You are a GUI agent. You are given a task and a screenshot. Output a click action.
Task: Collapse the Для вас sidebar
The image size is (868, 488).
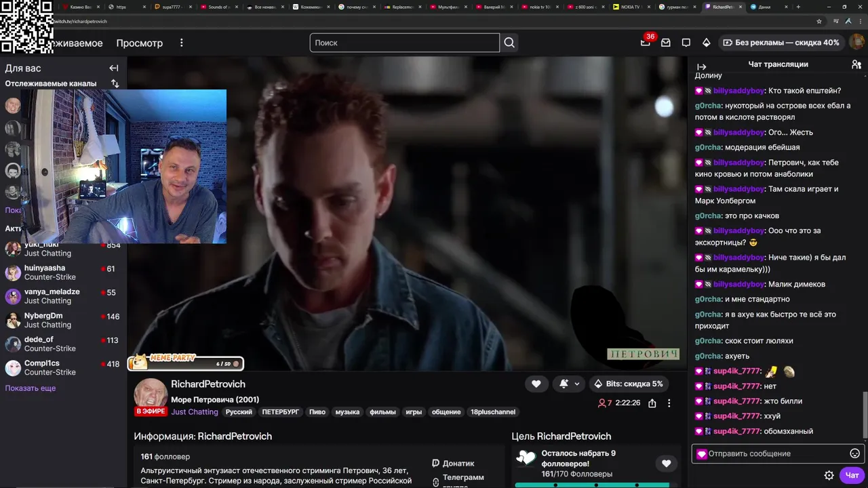[114, 68]
